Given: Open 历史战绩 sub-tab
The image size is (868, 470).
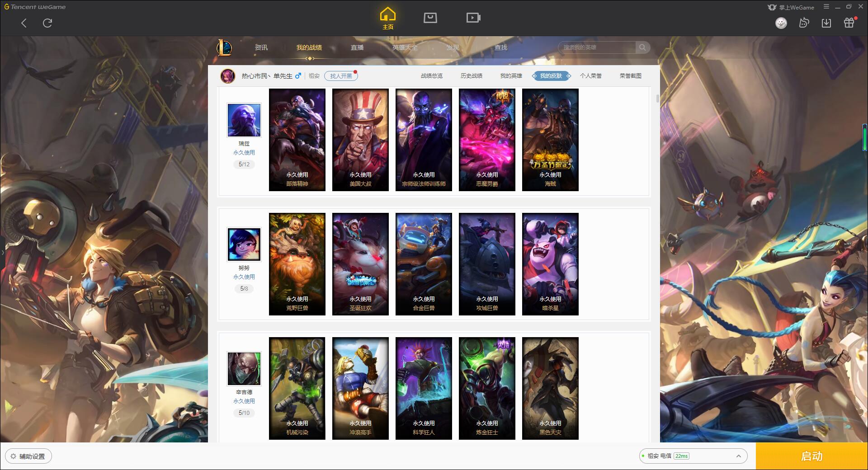Looking at the screenshot, I should [x=472, y=76].
